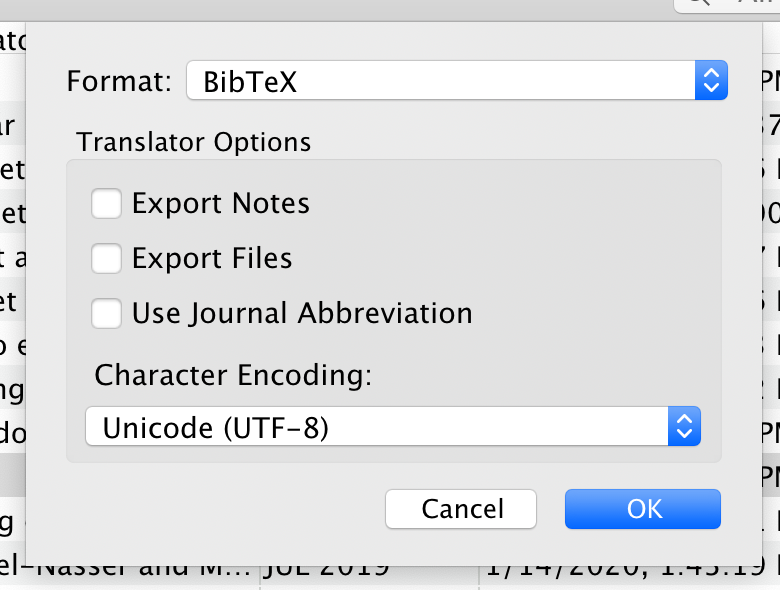The height and width of the screenshot is (590, 780).
Task: Click the "Translator Options" heading
Action: (x=193, y=142)
